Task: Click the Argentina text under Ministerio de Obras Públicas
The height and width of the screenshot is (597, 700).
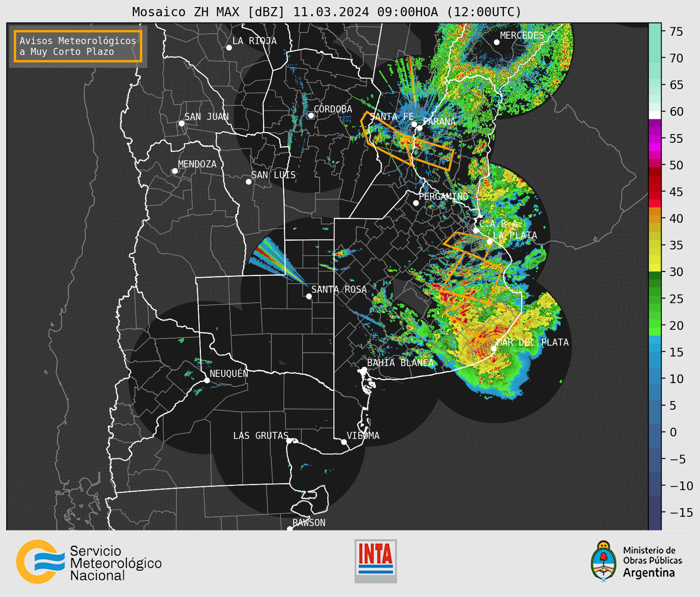Action: pos(649,573)
